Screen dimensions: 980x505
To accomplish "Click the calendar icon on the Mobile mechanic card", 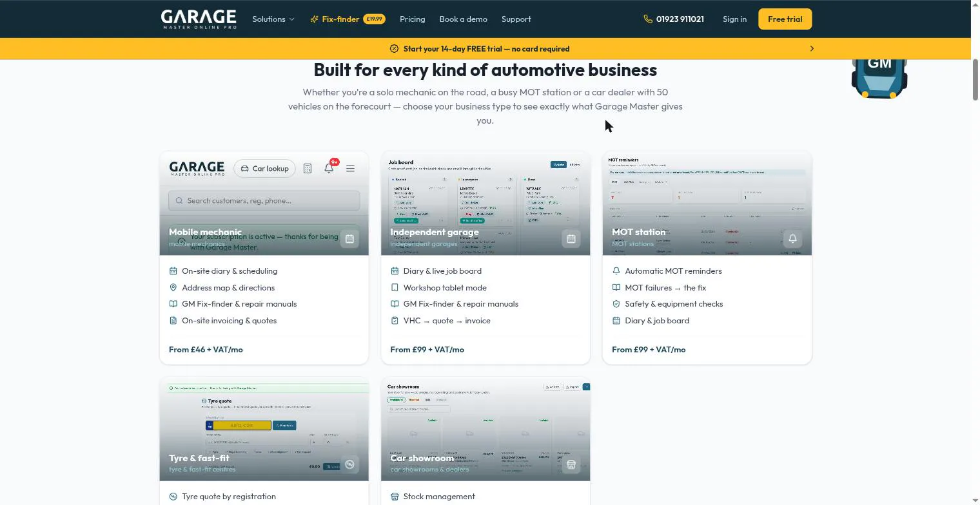I will click(349, 239).
